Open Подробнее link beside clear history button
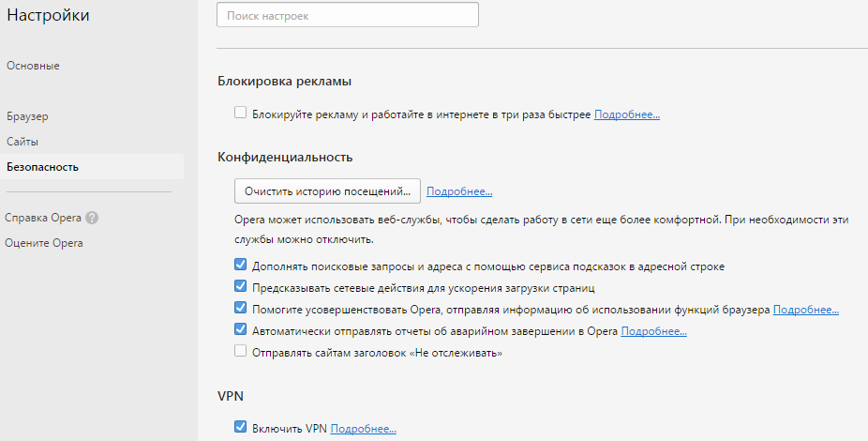The width and height of the screenshot is (868, 441). pyautogui.click(x=459, y=191)
